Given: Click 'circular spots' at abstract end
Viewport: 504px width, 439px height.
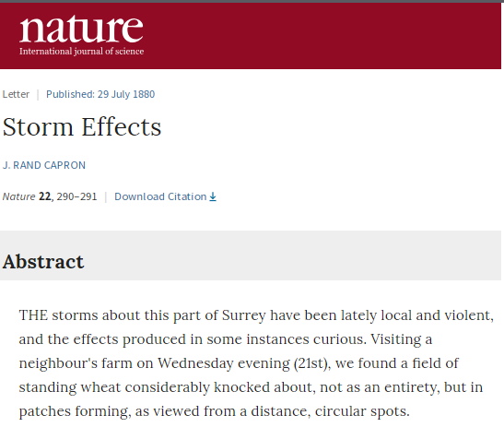Looking at the screenshot, I should [362, 411].
